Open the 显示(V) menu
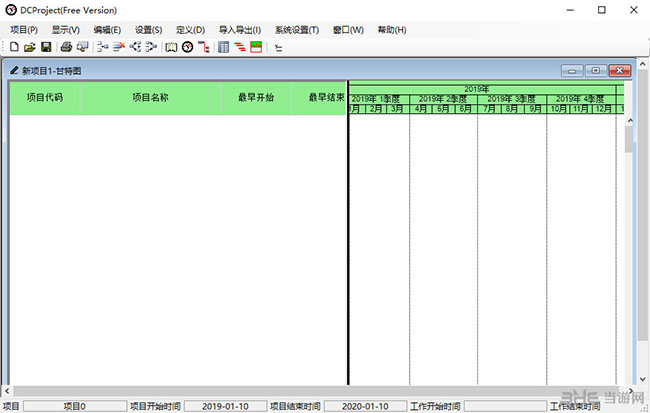Image resolution: width=650 pixels, height=413 pixels. (65, 30)
